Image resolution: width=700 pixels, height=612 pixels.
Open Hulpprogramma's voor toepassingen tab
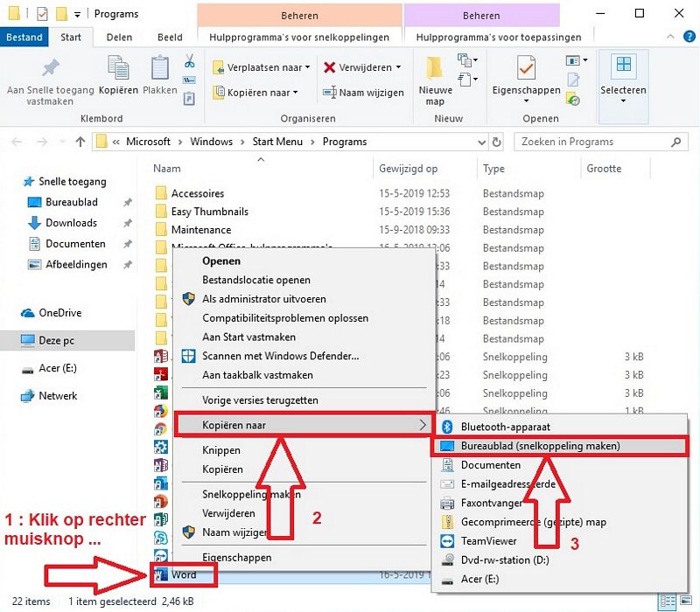click(x=499, y=37)
